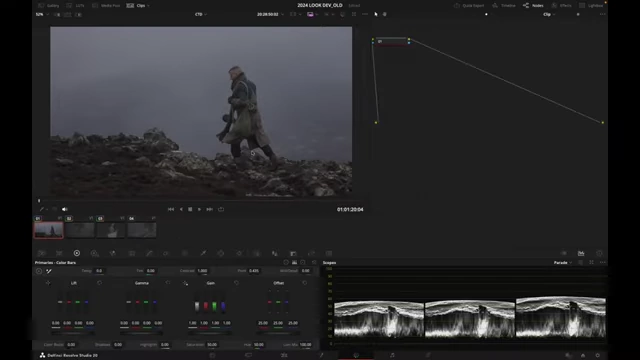The width and height of the screenshot is (640, 360).
Task: Open the Lightbox view
Action: coord(591,5)
